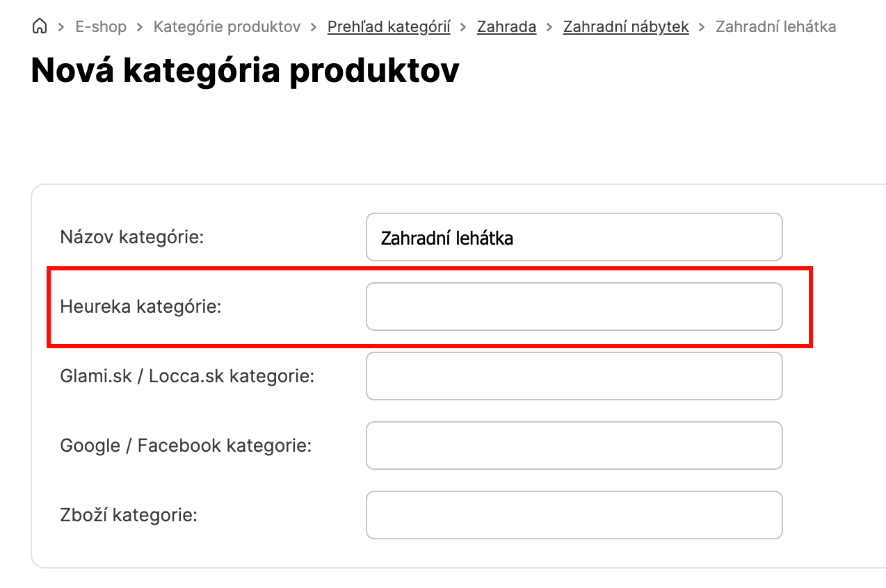
Task: Click the chevron right after the home icon
Action: pyautogui.click(x=61, y=27)
